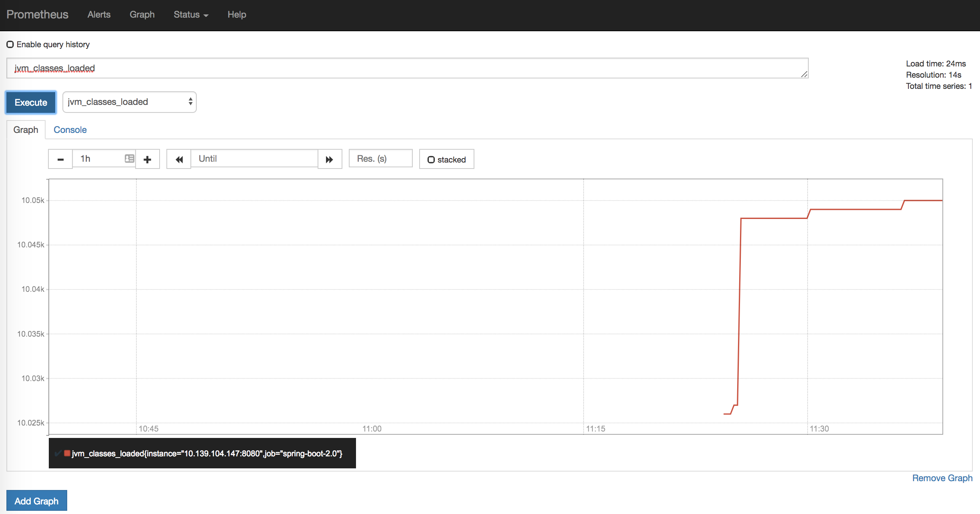Toggle the stacked view checkbox
Viewport: 980px width, 514px height.
point(430,159)
